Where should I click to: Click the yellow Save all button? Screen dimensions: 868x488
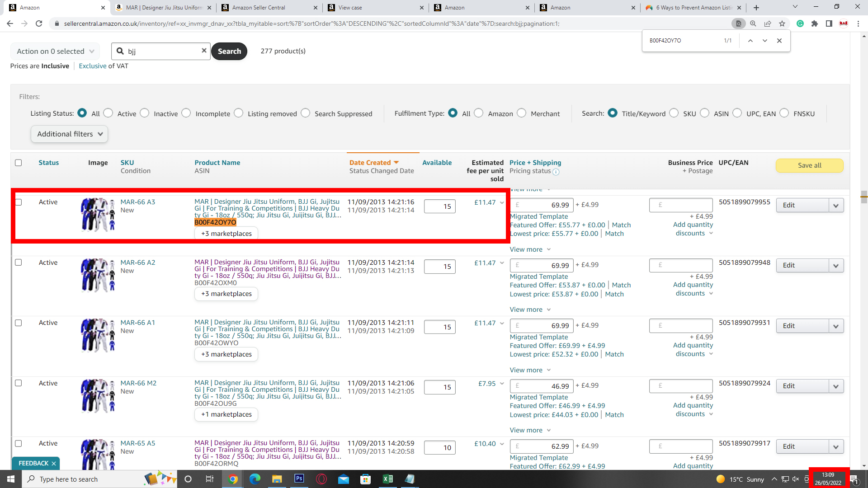click(x=809, y=165)
